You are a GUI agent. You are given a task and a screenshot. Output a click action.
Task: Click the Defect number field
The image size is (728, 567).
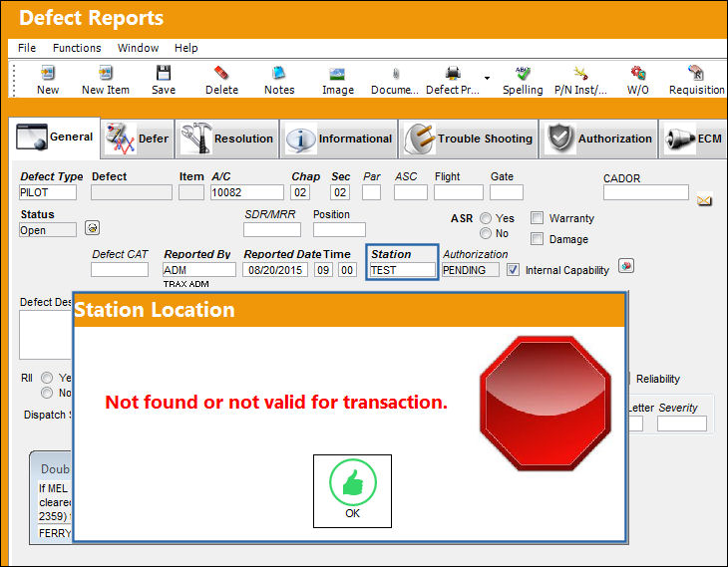click(x=132, y=192)
